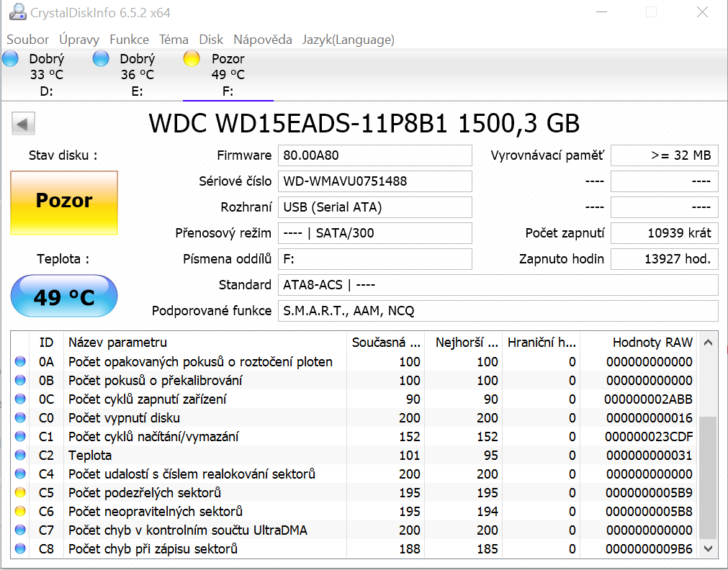Click status orb of attribute 0C row
The width and height of the screenshot is (728, 570).
(20, 399)
